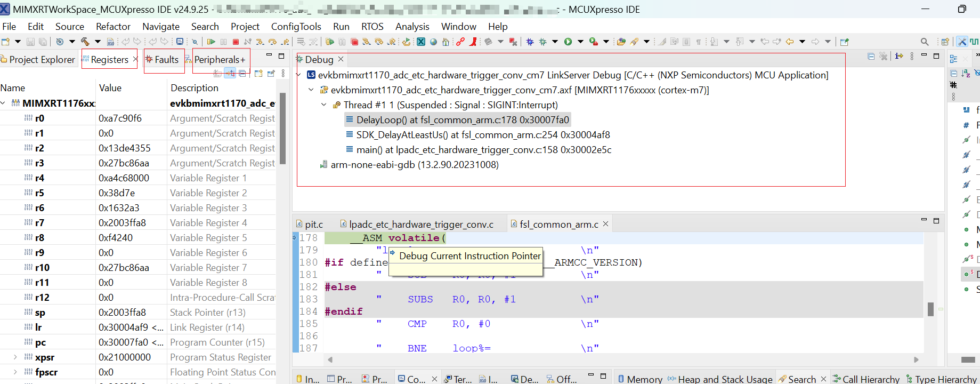
Task: Collapse the Thread #1 node
Action: point(324,105)
